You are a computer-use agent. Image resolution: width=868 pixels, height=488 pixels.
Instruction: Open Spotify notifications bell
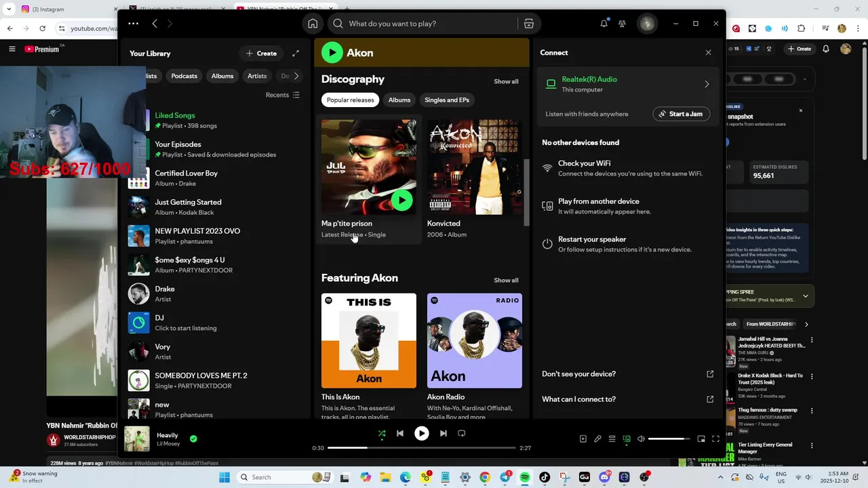pos(604,24)
